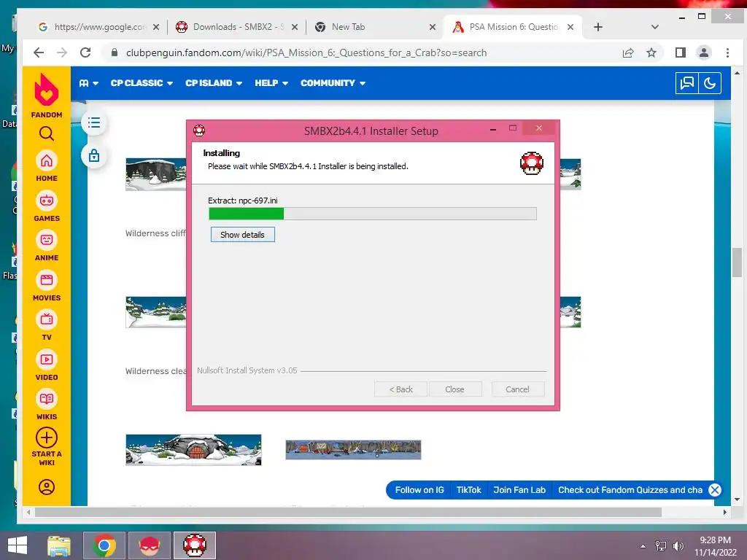Expand the Help menu
The width and height of the screenshot is (747, 560).
click(x=271, y=83)
